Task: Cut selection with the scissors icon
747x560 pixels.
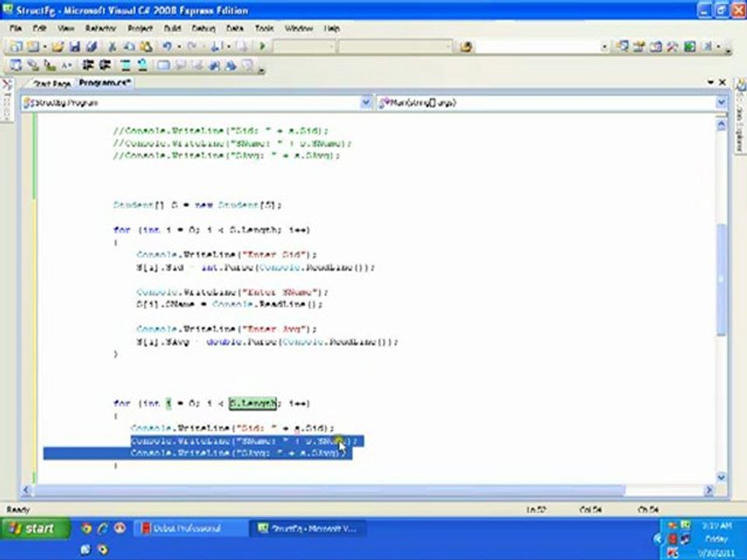Action: pos(112,47)
